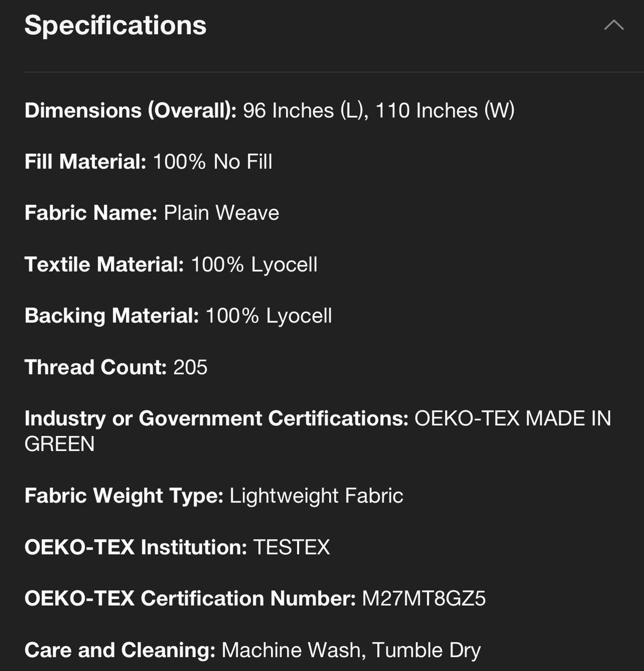Click the Care and Cleaning label
Screen dimensions: 644x671
click(120, 650)
